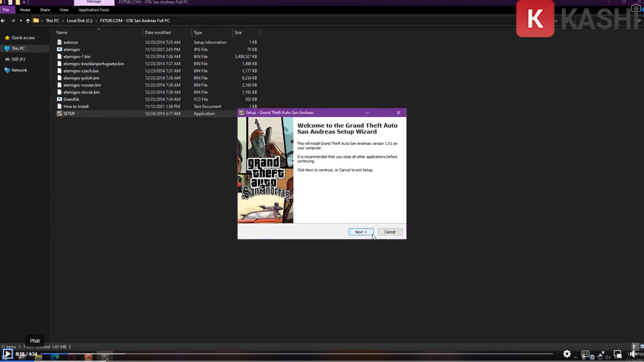
Task: Sort files by the Name column header
Action: pos(62,32)
